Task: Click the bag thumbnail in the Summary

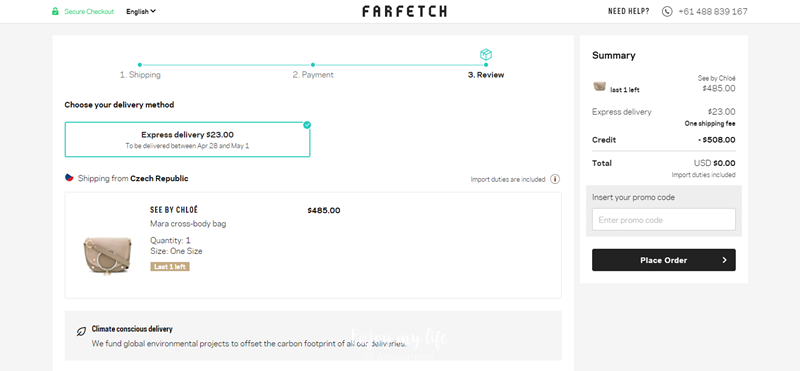Action: point(599,86)
